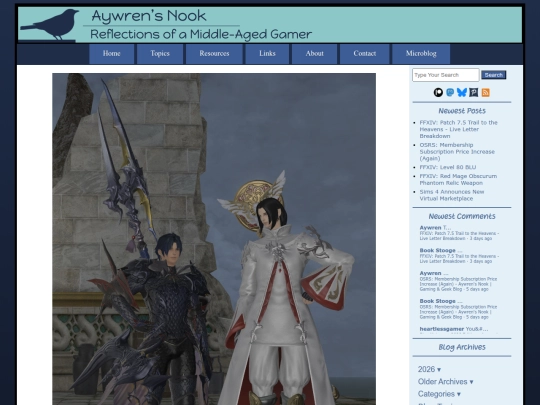Open the Links menu item
Image resolution: width=540 pixels, height=405 pixels.
(x=267, y=54)
